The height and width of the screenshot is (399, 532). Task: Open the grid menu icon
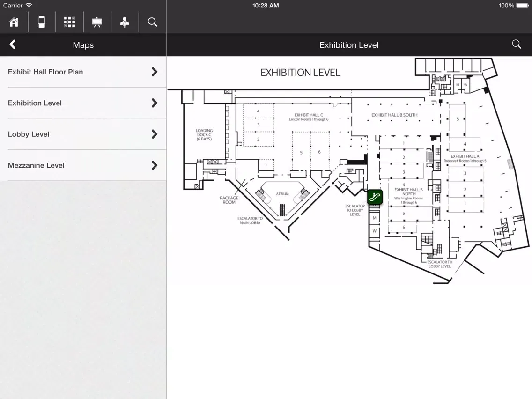(x=70, y=22)
